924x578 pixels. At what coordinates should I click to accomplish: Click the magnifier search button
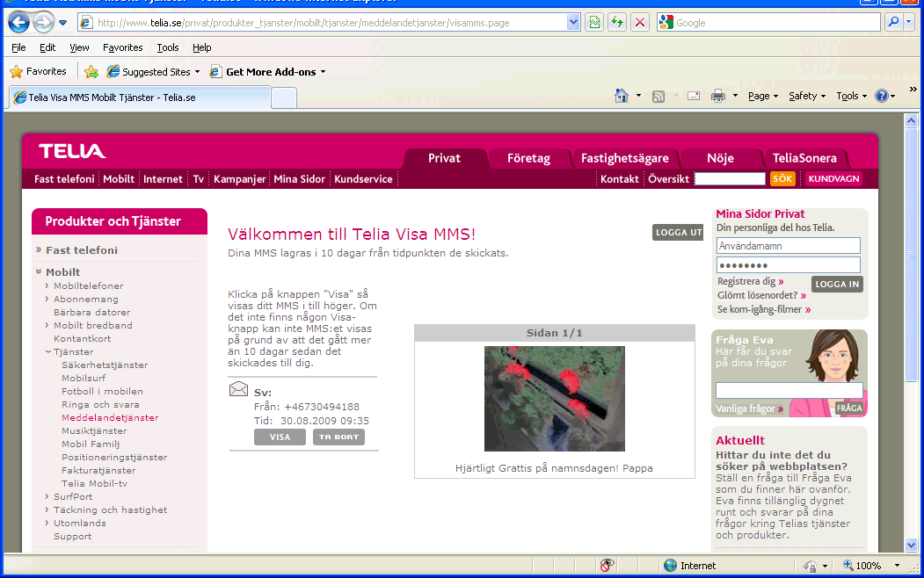click(x=893, y=22)
